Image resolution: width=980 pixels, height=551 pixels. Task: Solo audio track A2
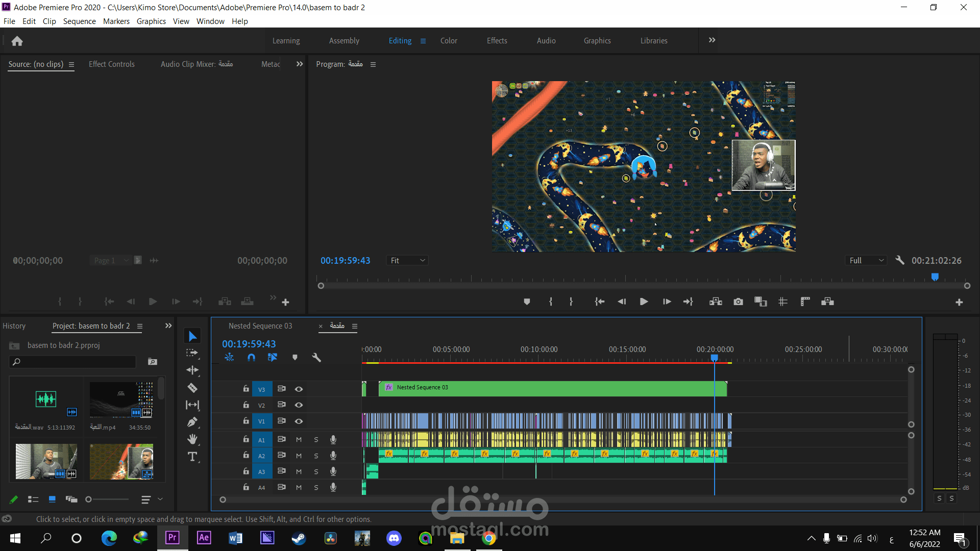coord(316,456)
